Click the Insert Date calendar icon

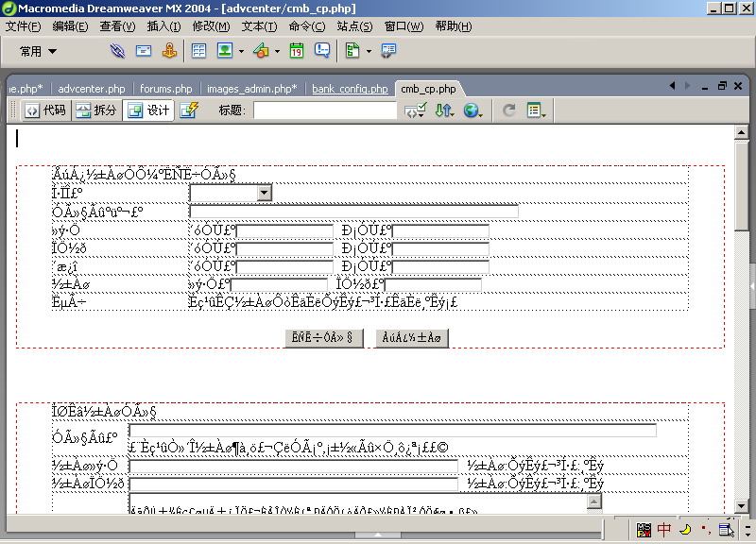(x=297, y=51)
